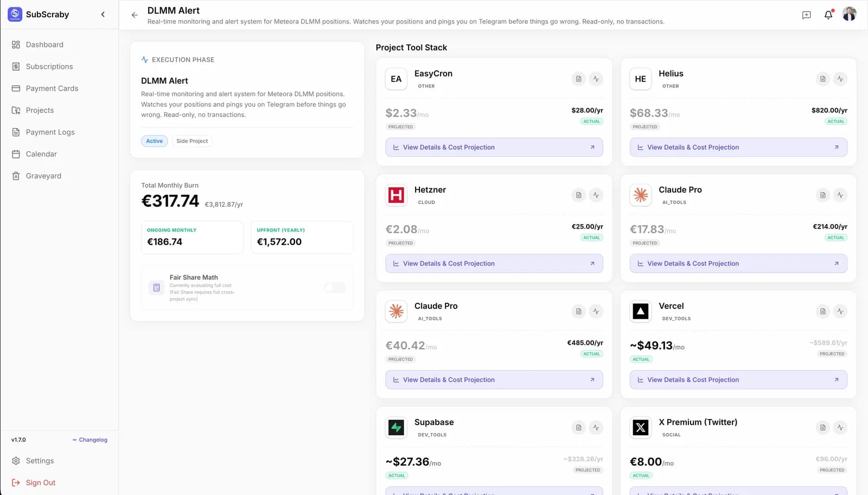Open the document icon on the EasyCron card
The height and width of the screenshot is (495, 868).
point(579,79)
